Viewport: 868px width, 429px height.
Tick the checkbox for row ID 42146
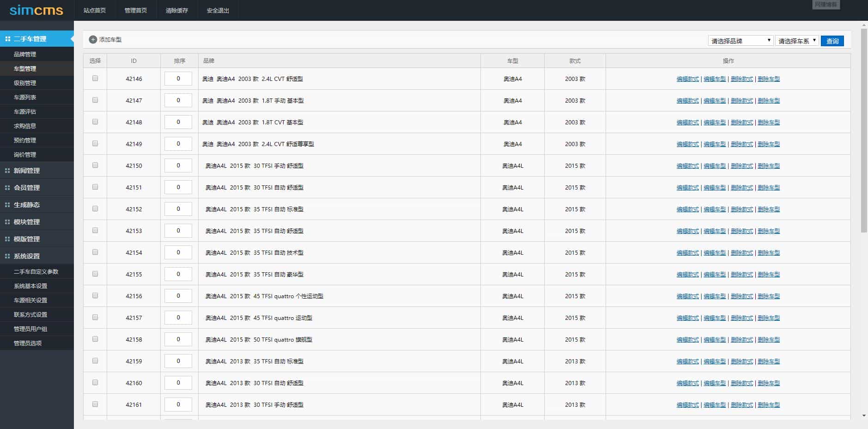(95, 79)
